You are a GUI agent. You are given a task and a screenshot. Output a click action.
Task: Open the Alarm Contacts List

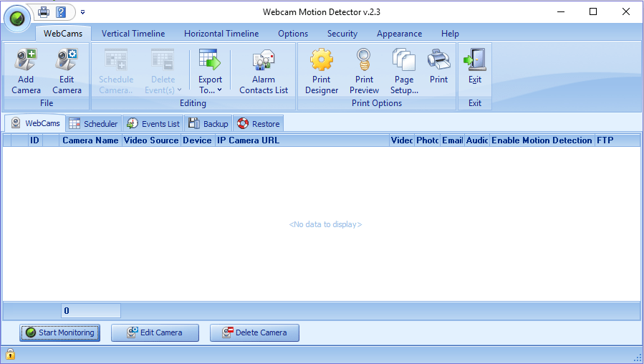click(264, 72)
